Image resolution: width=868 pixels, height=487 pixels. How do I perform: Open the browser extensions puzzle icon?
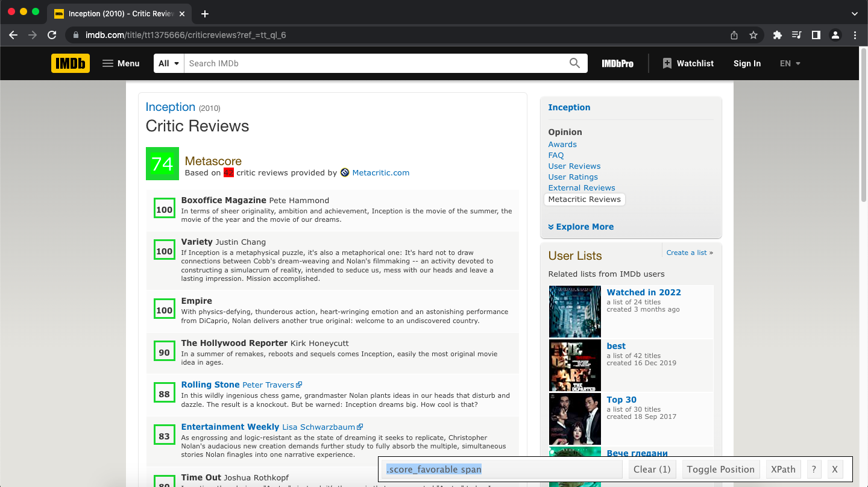point(778,35)
